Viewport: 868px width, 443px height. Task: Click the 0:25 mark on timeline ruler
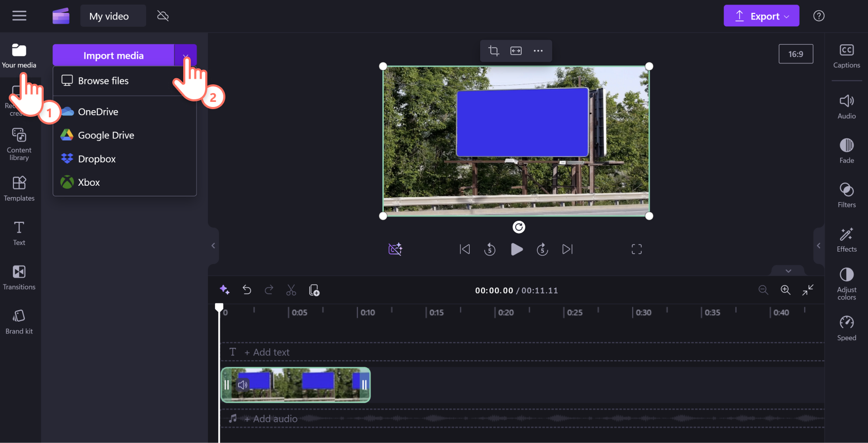(575, 312)
